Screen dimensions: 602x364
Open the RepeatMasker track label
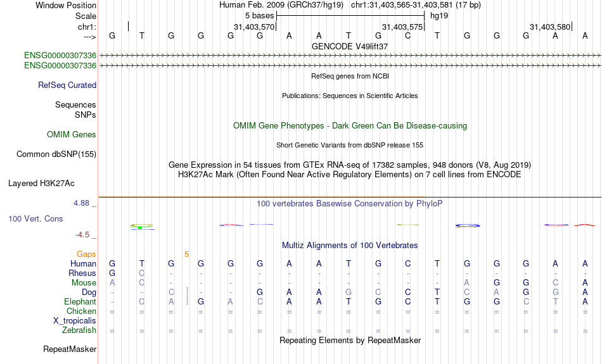tap(70, 349)
